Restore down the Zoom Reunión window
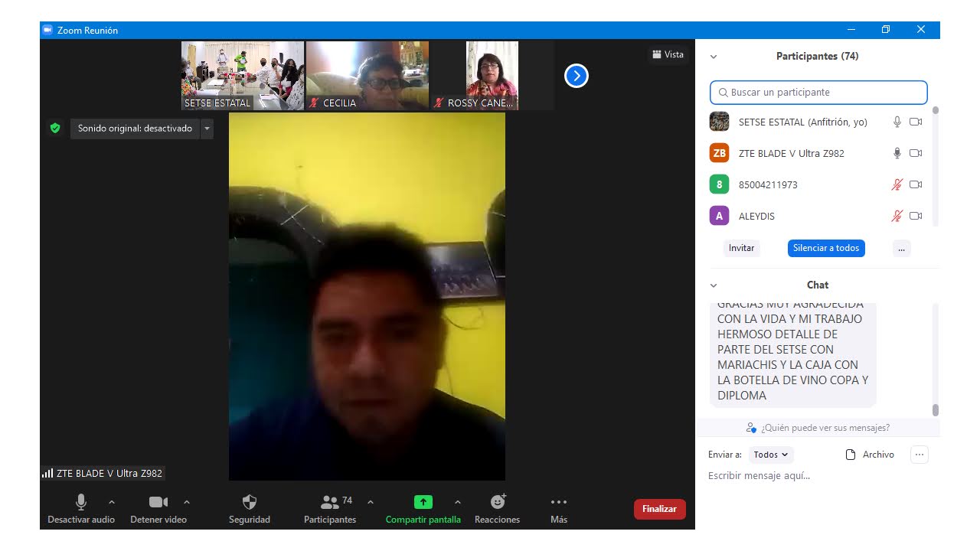 click(886, 30)
